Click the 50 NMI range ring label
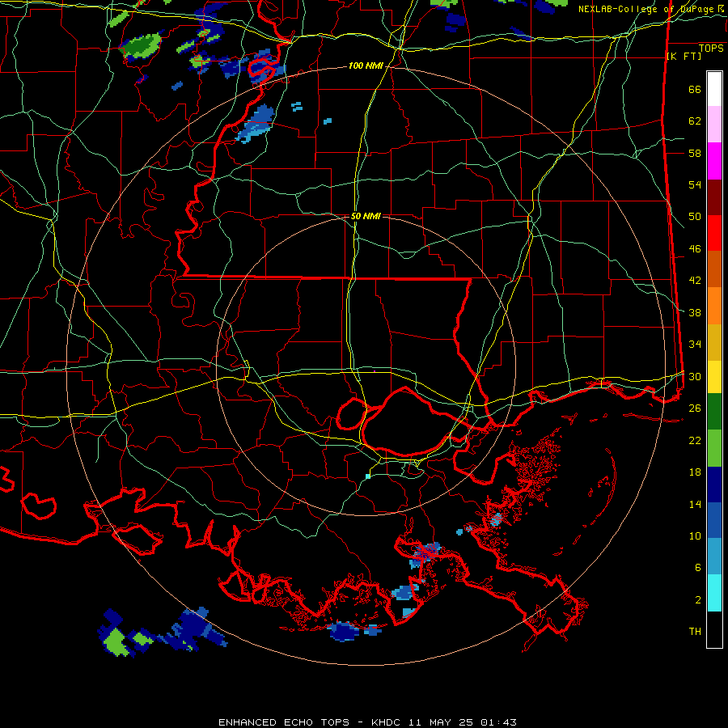Image resolution: width=728 pixels, height=728 pixels. point(366,216)
